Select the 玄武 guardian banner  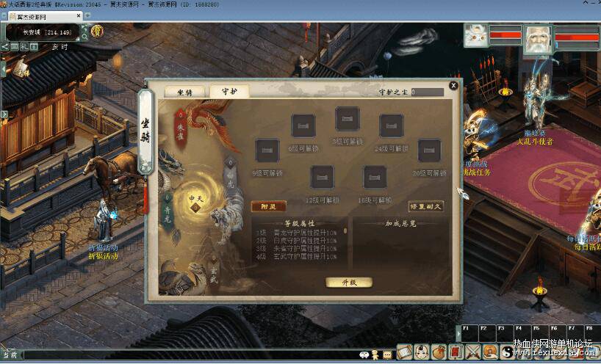pyautogui.click(x=214, y=271)
